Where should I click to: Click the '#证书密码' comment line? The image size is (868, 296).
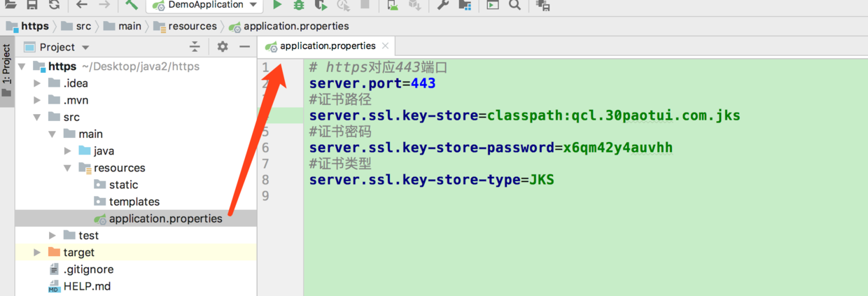tap(340, 132)
